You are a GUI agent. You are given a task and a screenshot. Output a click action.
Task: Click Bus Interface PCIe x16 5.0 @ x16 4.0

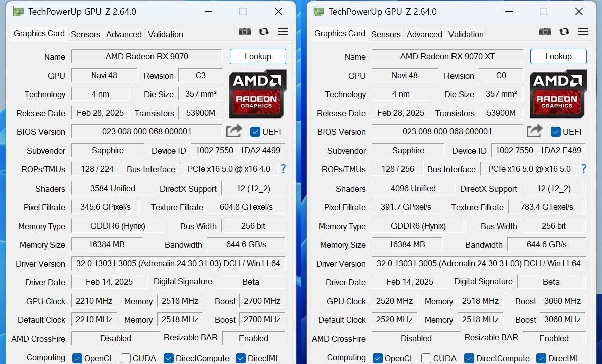[229, 169]
